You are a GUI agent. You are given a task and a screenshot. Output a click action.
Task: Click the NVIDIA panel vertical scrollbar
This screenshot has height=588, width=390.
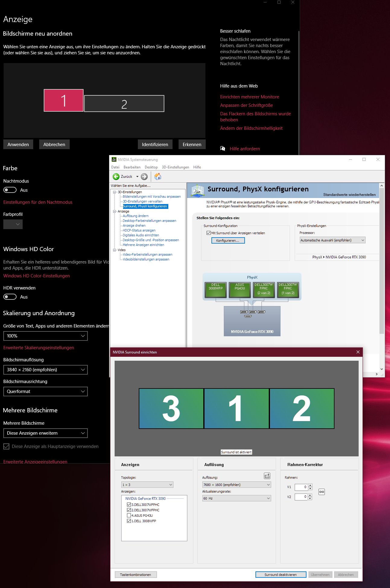pos(382,261)
